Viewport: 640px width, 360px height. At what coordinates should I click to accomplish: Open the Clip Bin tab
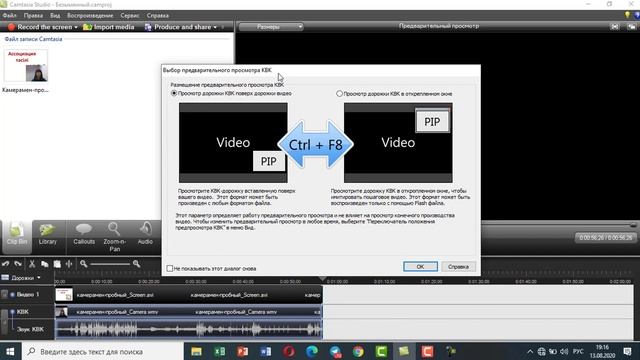pos(17,236)
